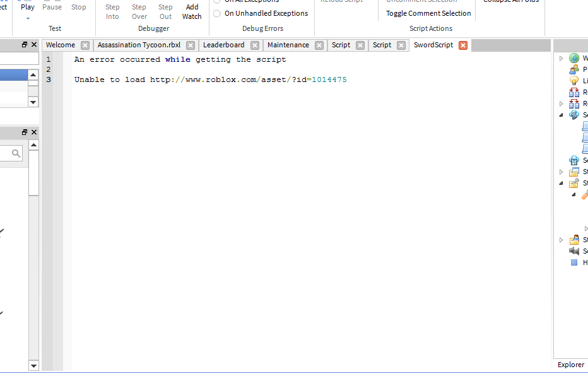The height and width of the screenshot is (381, 588).
Task: Select the Lighting light bulb icon
Action: pyautogui.click(x=573, y=81)
